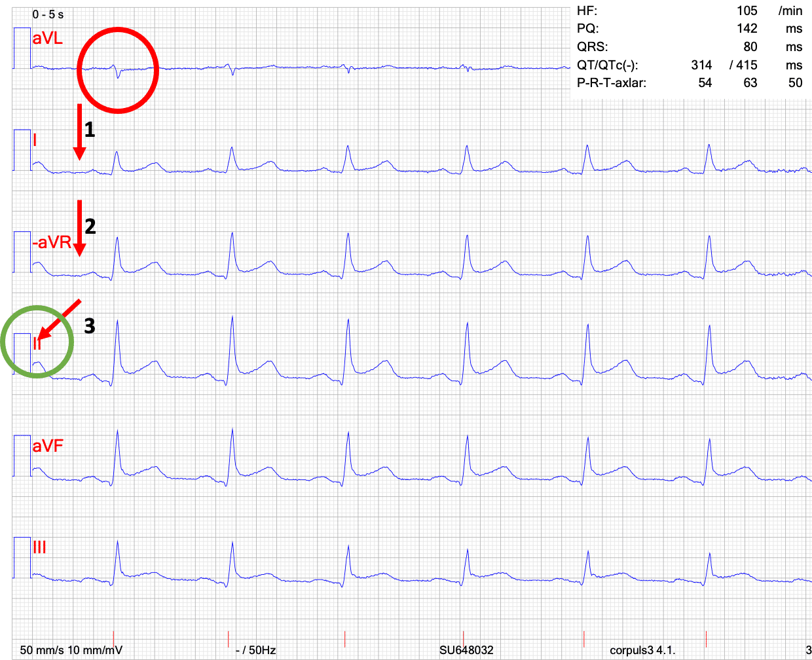Viewport: 812px width, 660px height.
Task: Click the T axis value 50
Action: coord(796,83)
